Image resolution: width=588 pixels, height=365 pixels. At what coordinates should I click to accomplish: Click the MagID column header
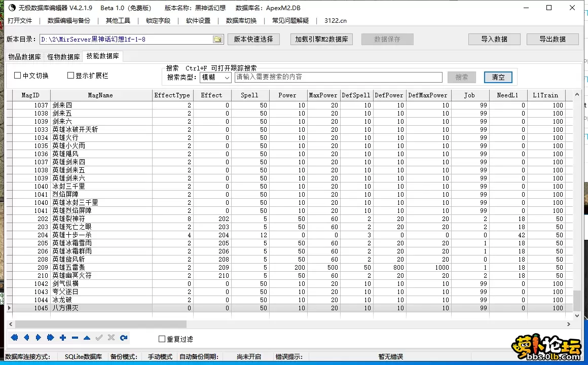pos(30,95)
